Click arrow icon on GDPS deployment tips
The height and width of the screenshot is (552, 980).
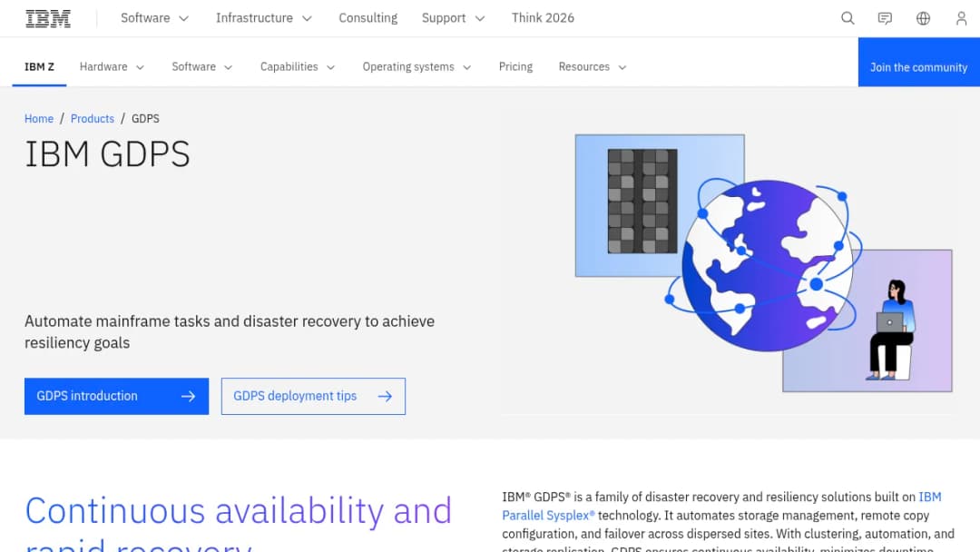385,397
